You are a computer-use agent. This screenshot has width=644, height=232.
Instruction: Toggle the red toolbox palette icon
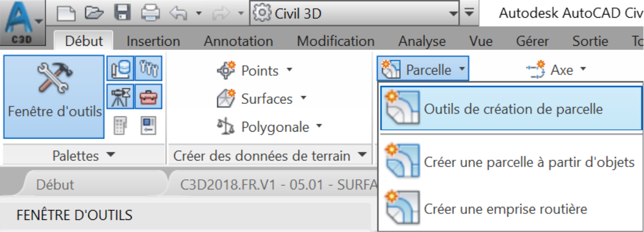click(149, 97)
